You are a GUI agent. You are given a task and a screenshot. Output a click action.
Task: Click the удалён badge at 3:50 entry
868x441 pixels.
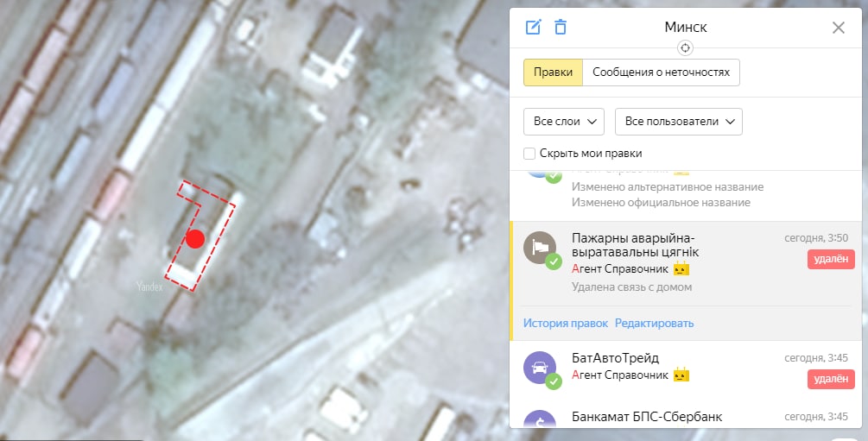831,260
